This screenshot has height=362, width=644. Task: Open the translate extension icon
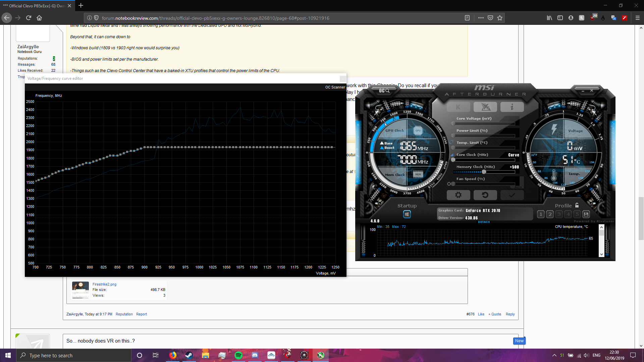click(x=614, y=18)
